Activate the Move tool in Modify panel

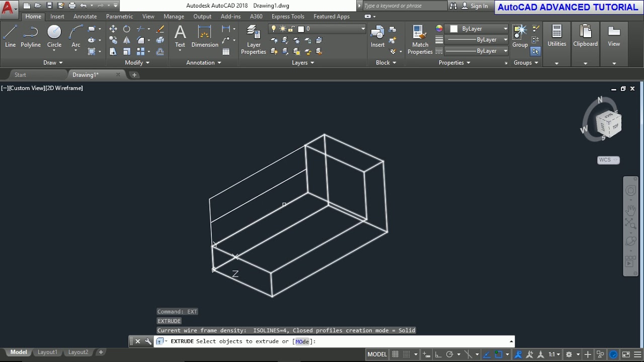pos(113,29)
